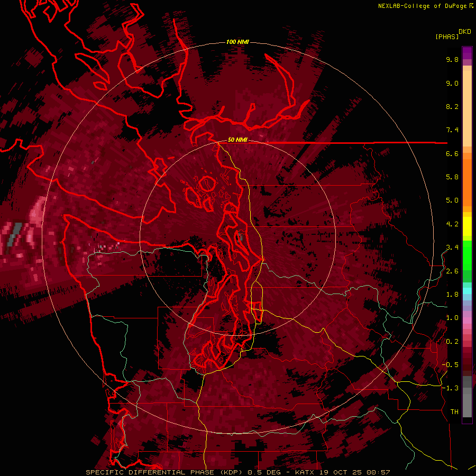Click the 100 NMI range ring label
This screenshot has height=476, width=476.
coord(237,42)
